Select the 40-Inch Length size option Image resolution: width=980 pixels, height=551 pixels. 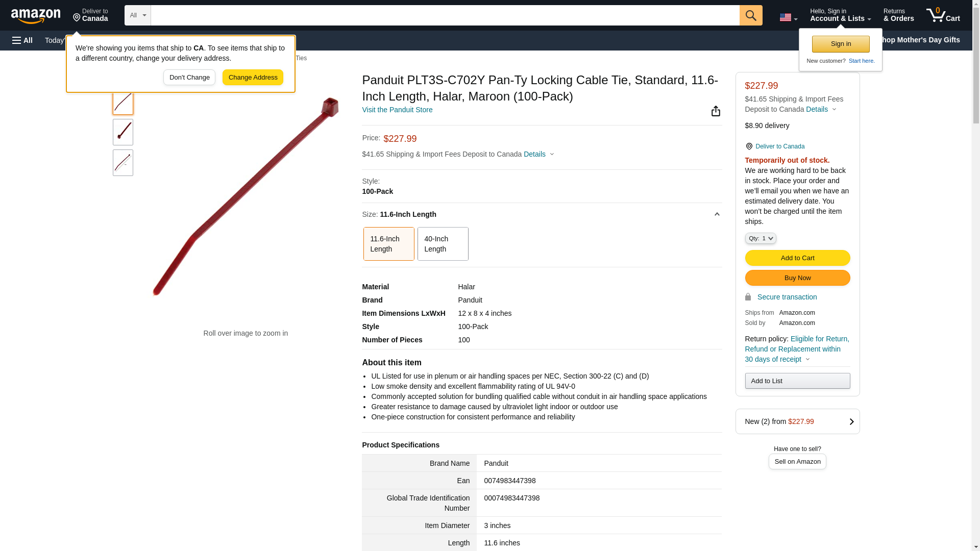(x=443, y=244)
